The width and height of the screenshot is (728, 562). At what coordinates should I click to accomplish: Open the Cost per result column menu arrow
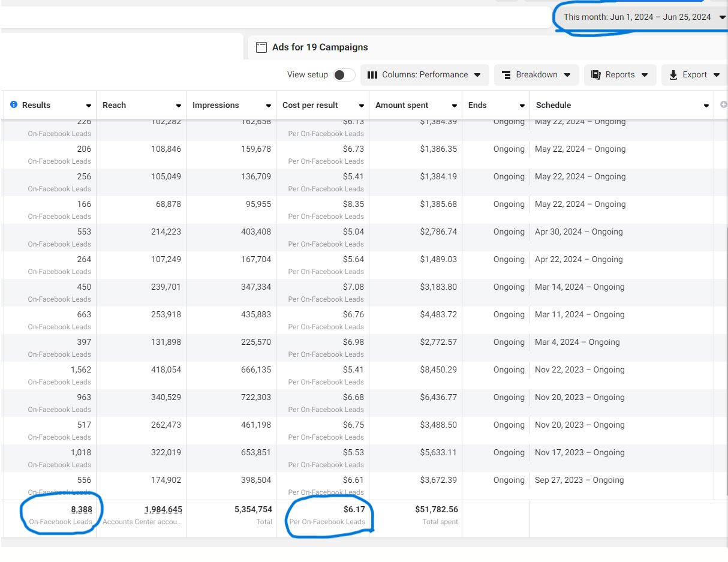pyautogui.click(x=362, y=106)
